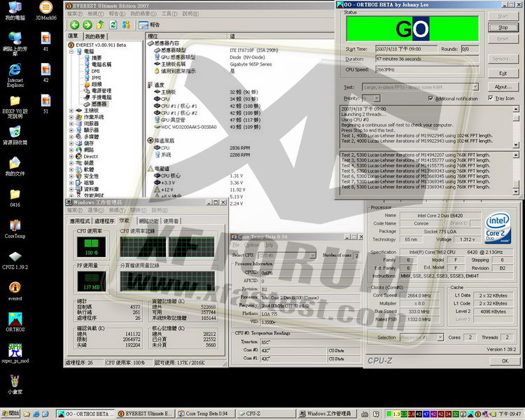Open the BBXP V8 folder desktop icon

point(15,107)
